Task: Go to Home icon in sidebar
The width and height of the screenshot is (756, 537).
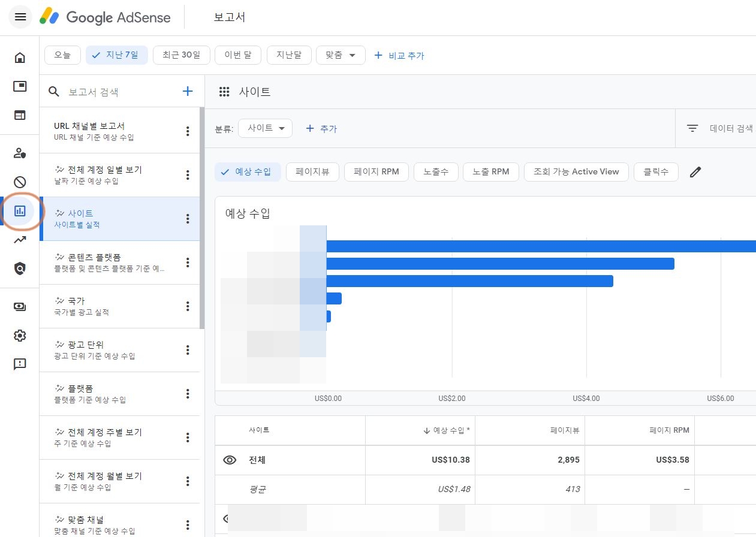Action: point(20,58)
